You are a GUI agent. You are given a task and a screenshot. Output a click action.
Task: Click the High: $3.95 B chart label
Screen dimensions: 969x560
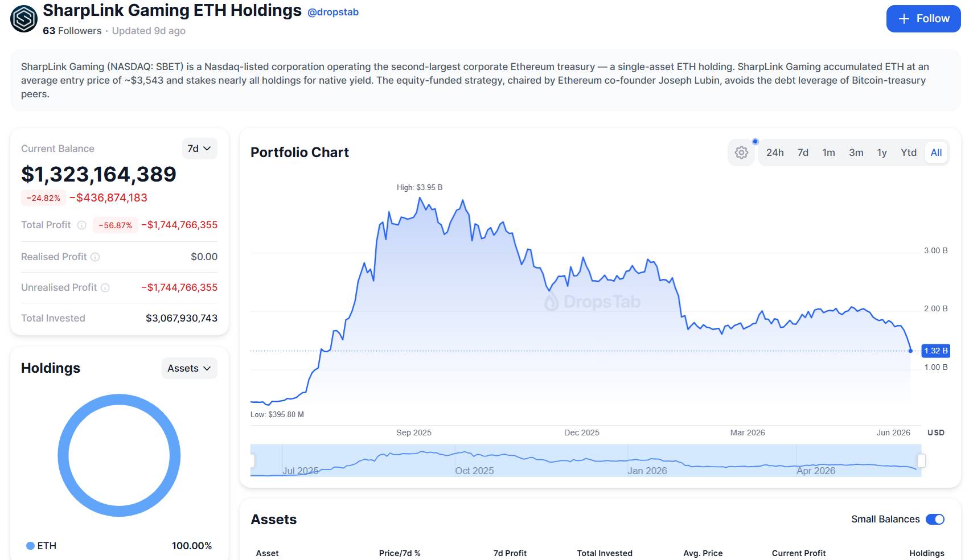click(420, 187)
